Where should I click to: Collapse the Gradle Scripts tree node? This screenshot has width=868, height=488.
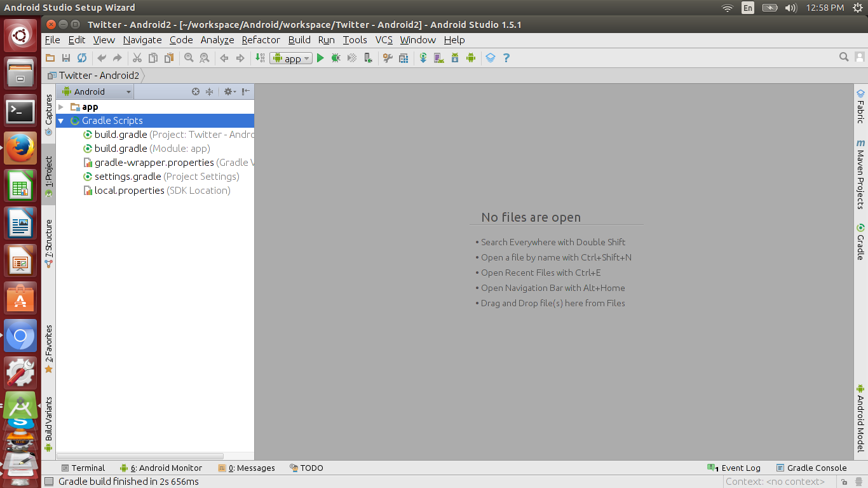(61, 121)
